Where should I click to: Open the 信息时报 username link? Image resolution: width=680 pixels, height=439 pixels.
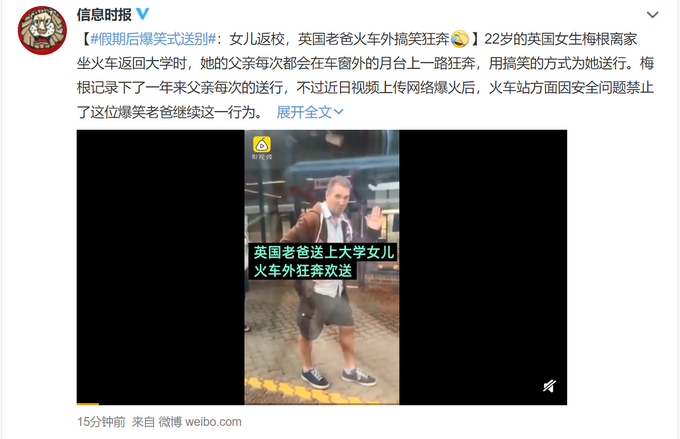tap(104, 14)
